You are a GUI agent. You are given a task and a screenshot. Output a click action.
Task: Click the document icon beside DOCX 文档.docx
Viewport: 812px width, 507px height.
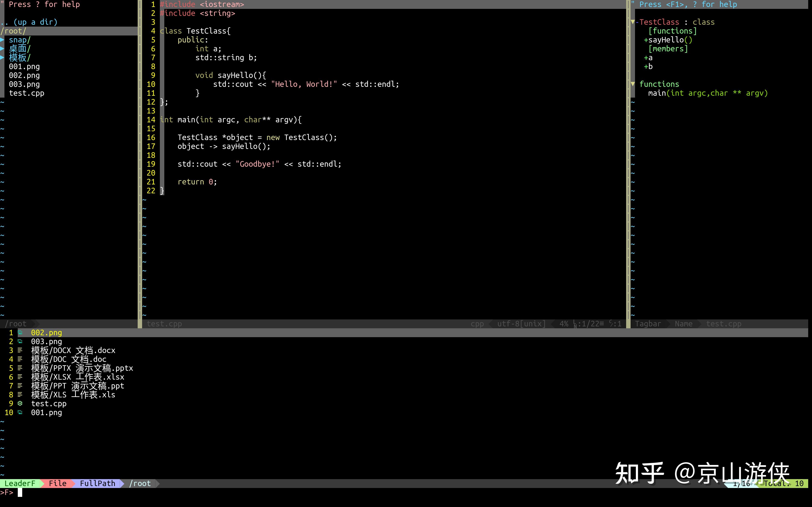pyautogui.click(x=21, y=350)
